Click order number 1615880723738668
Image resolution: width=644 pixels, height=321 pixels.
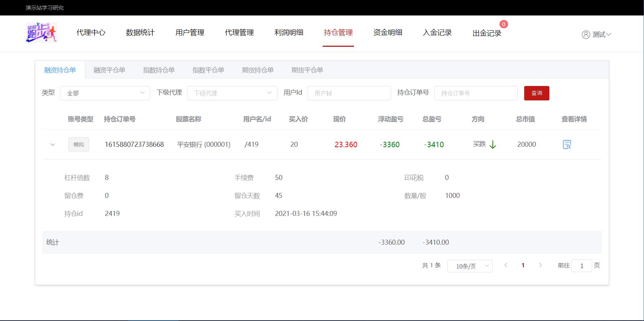pos(134,144)
